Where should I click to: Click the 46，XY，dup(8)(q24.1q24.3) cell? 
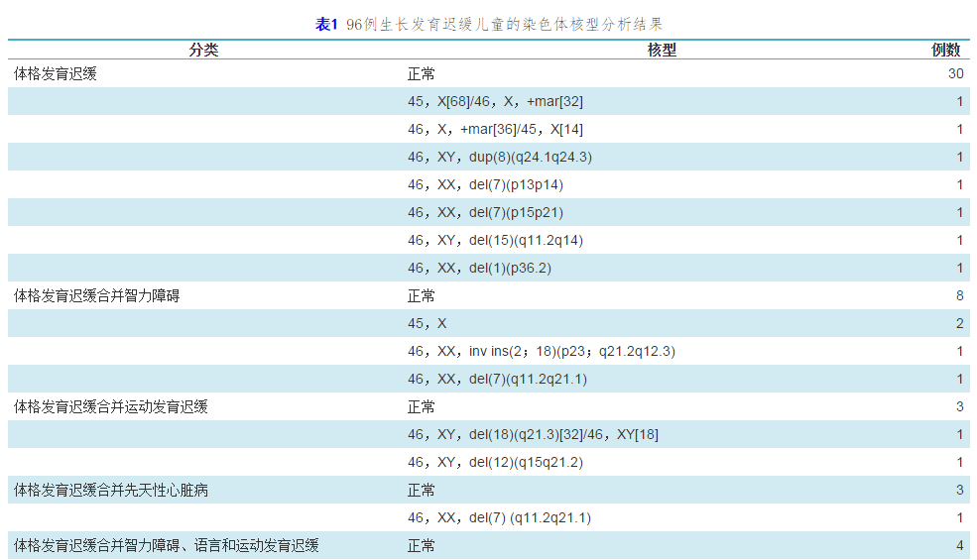(x=500, y=158)
